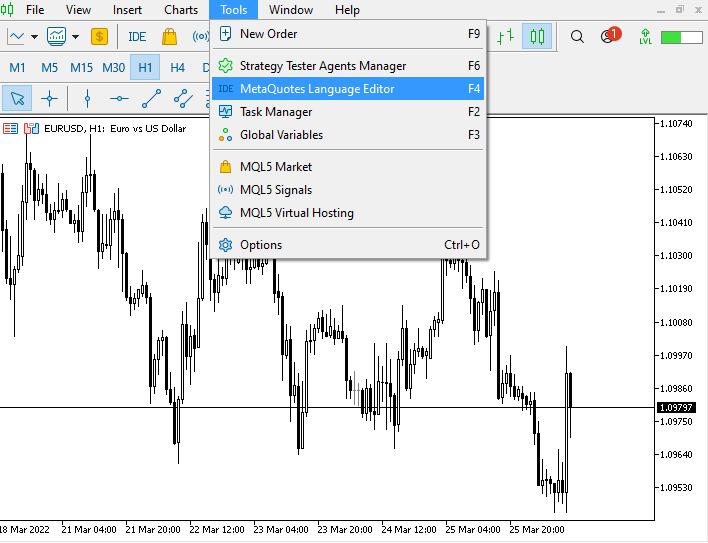Toggle the cursor arrow selection mode
708x543 pixels.
17,98
